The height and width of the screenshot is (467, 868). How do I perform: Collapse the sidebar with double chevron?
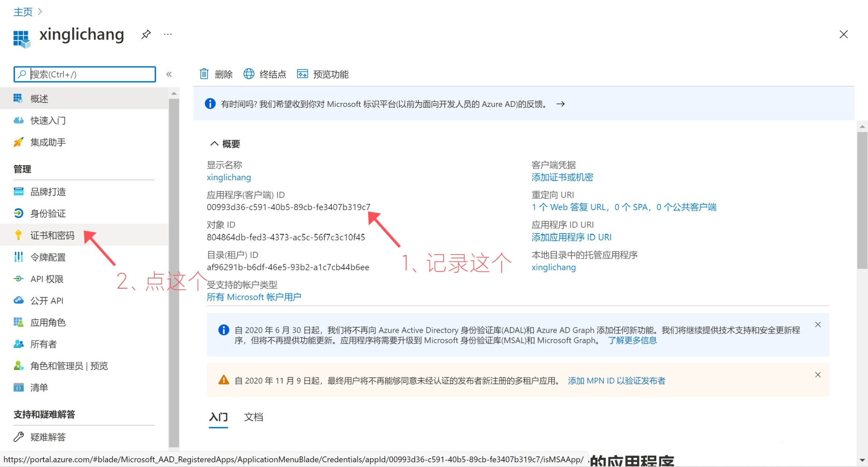[169, 74]
